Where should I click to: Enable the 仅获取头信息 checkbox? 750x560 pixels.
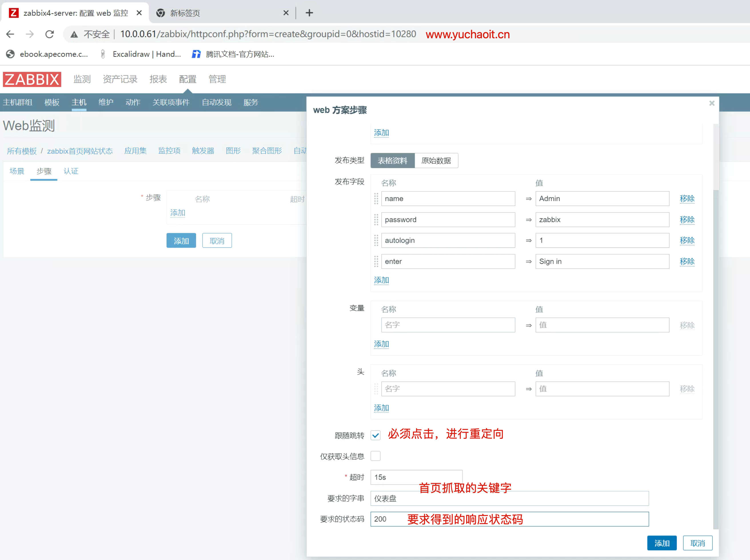point(375,456)
